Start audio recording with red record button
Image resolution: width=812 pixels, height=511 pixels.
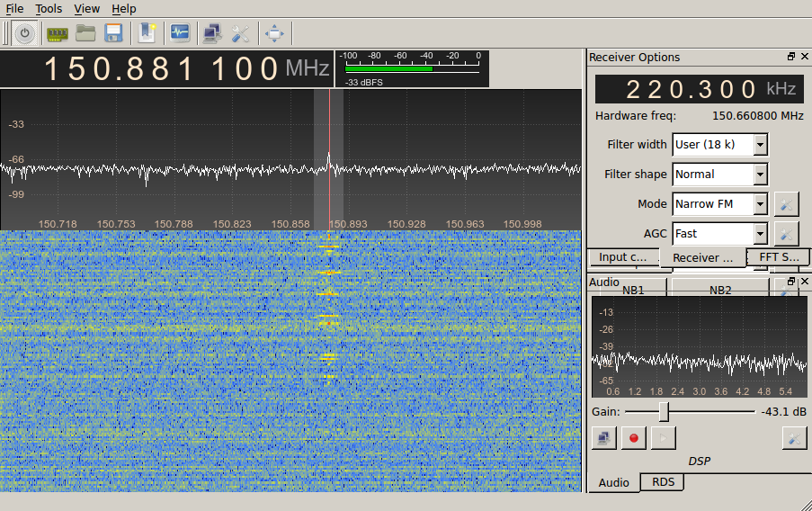point(634,438)
